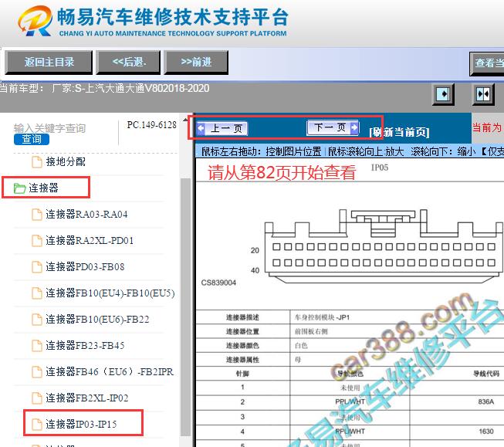Open 连接器FB2XL-IP02 document
Screen dimensions: 504x447
pos(87,398)
